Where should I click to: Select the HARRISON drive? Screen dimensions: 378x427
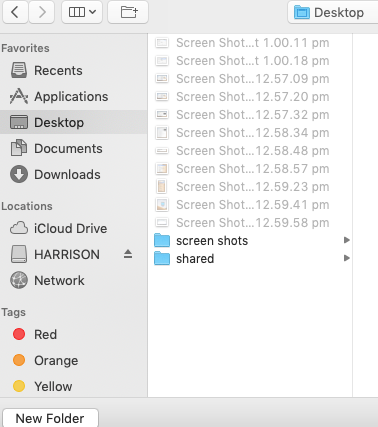(73, 254)
